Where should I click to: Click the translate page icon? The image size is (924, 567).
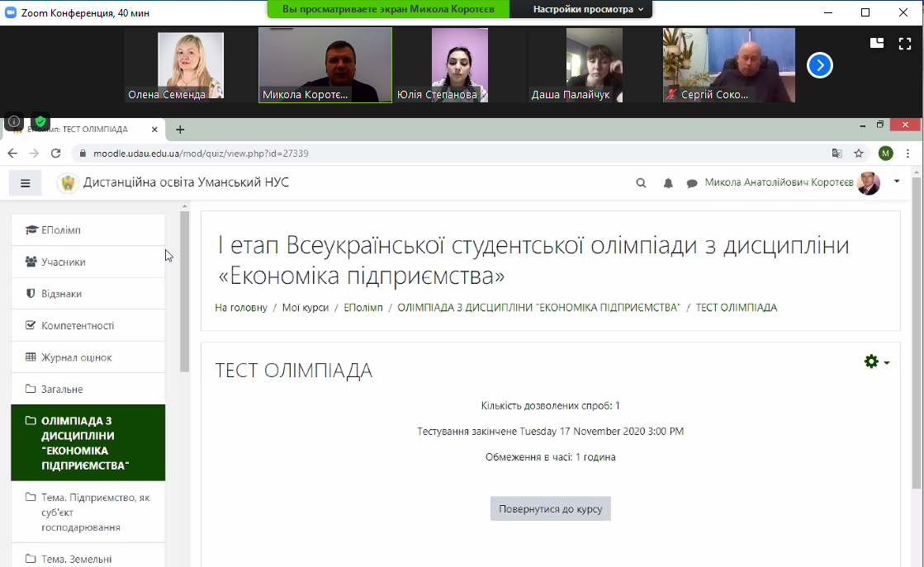tap(836, 153)
